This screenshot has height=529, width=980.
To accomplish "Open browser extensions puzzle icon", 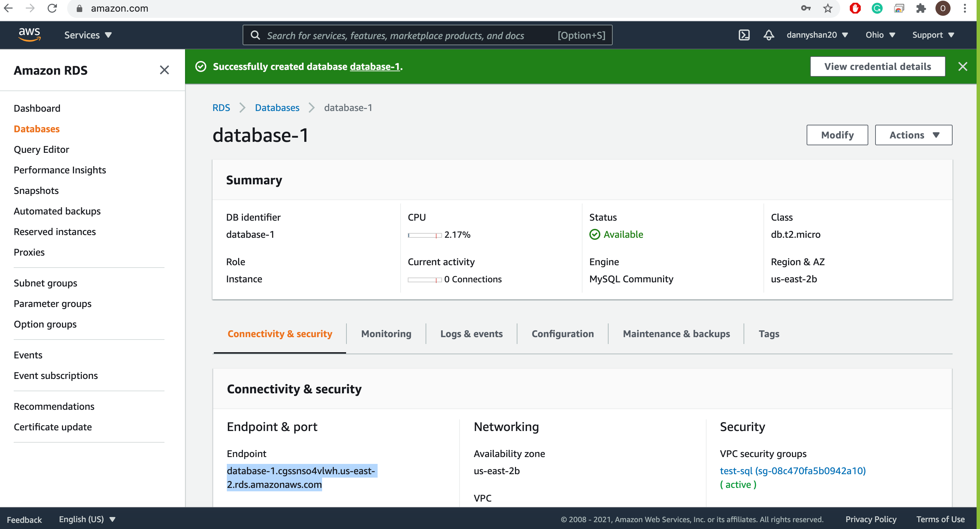I will 921,8.
